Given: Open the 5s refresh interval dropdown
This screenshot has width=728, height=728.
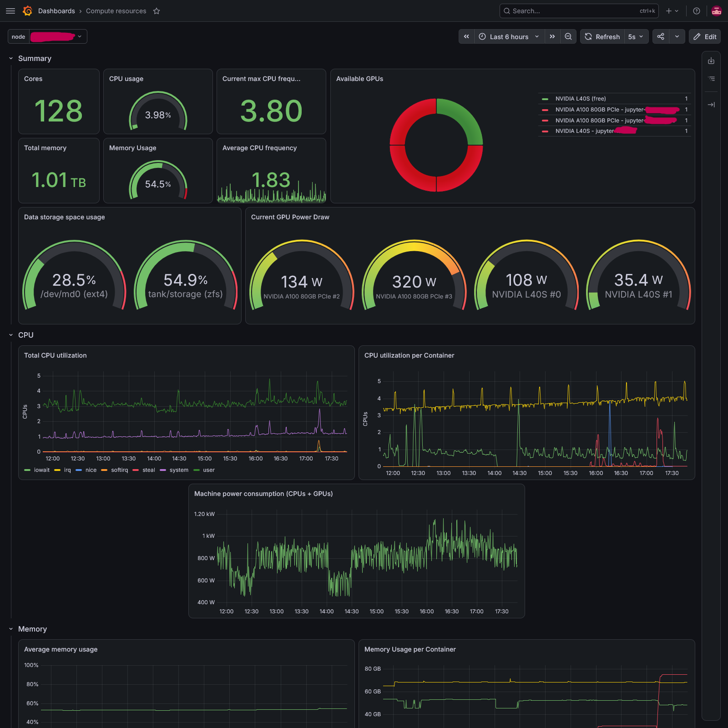Looking at the screenshot, I should pyautogui.click(x=636, y=37).
